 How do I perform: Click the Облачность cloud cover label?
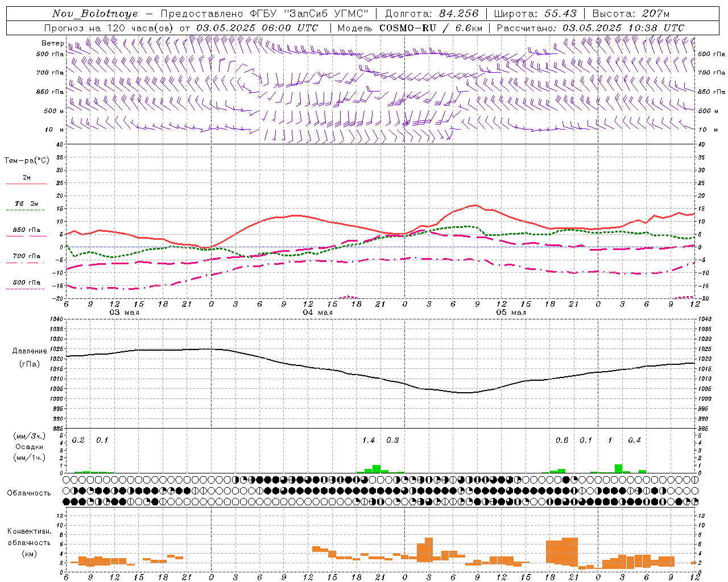29,493
